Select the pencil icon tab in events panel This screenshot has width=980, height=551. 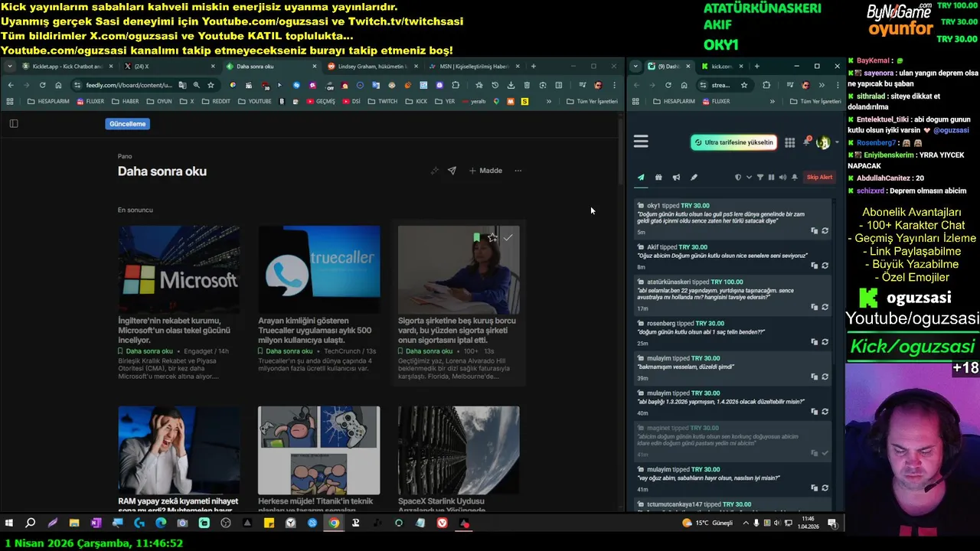pyautogui.click(x=694, y=178)
